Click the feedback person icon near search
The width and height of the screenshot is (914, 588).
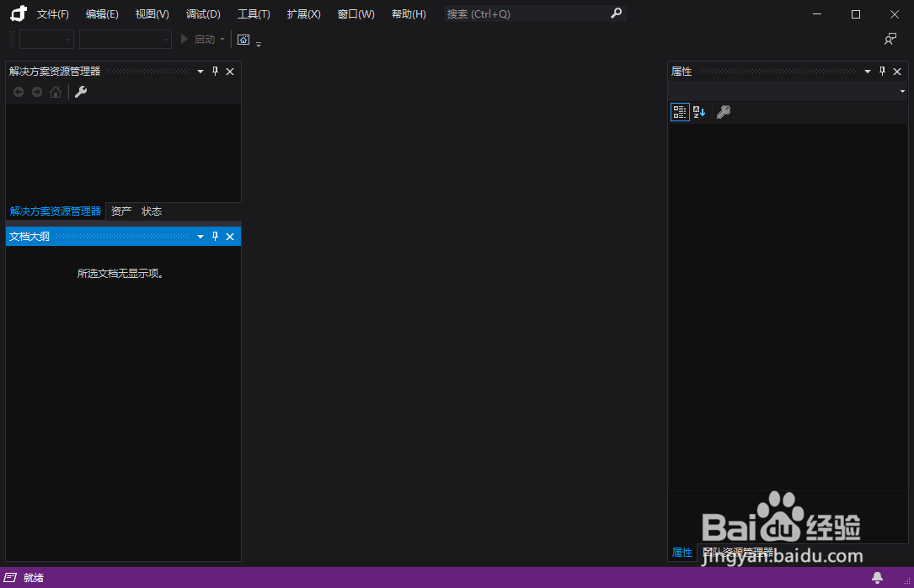click(890, 39)
